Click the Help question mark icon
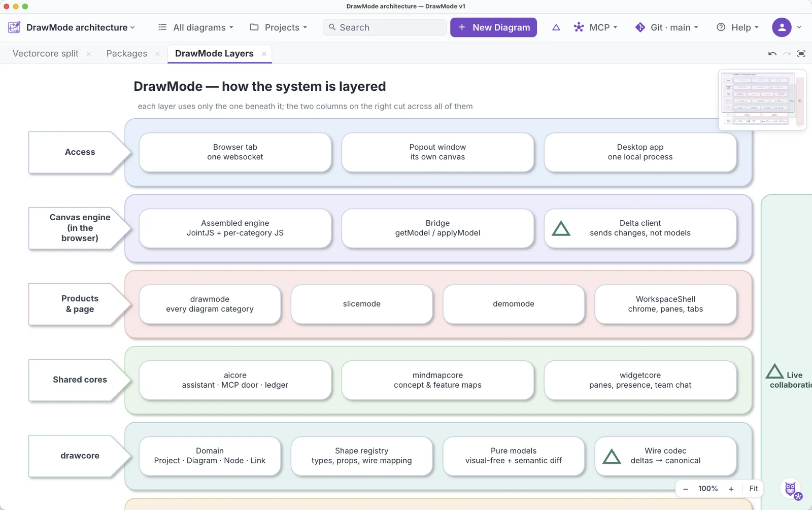Image resolution: width=812 pixels, height=510 pixels. pyautogui.click(x=721, y=27)
